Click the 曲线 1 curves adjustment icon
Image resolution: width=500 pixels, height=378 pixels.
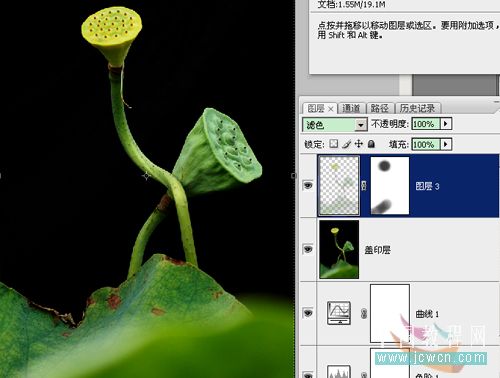click(x=339, y=313)
